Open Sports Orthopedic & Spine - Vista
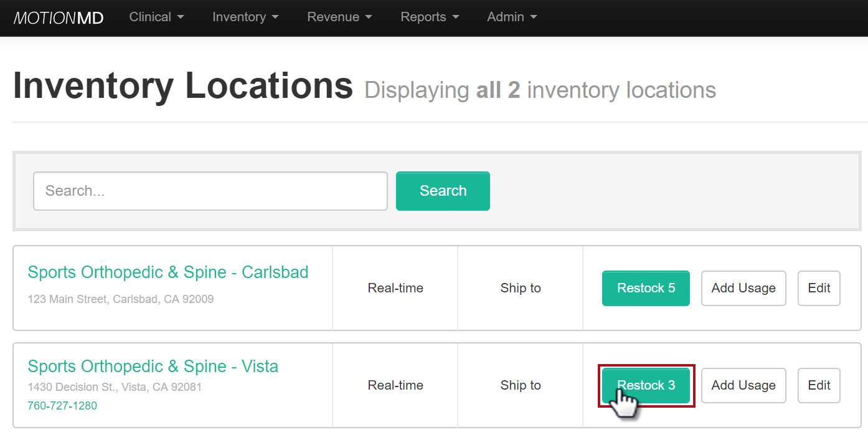The height and width of the screenshot is (432, 868). coord(153,366)
